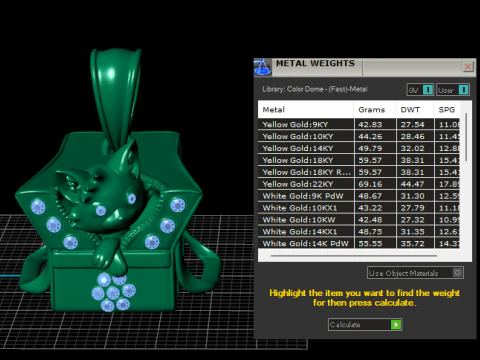Select the White Gold:14K PdW row
The height and width of the screenshot is (360, 480).
pyautogui.click(x=359, y=243)
